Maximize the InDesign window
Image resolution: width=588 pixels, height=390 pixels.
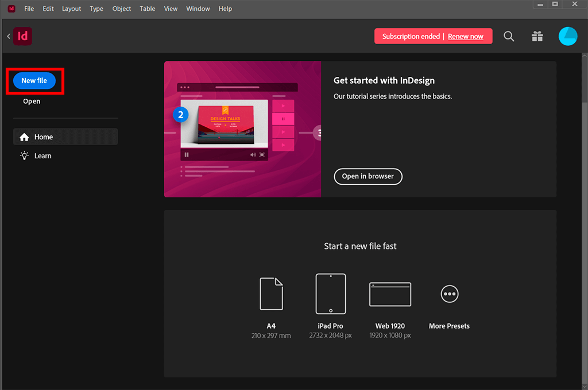555,4
